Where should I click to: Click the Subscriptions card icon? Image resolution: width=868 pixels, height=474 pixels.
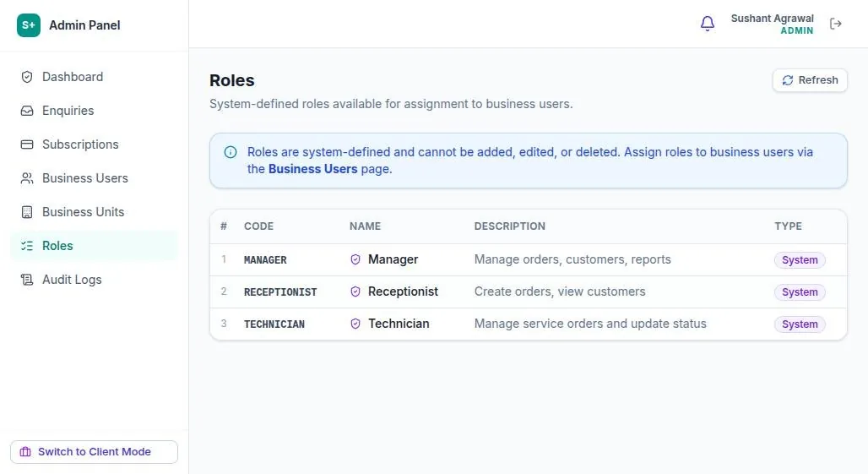26,144
